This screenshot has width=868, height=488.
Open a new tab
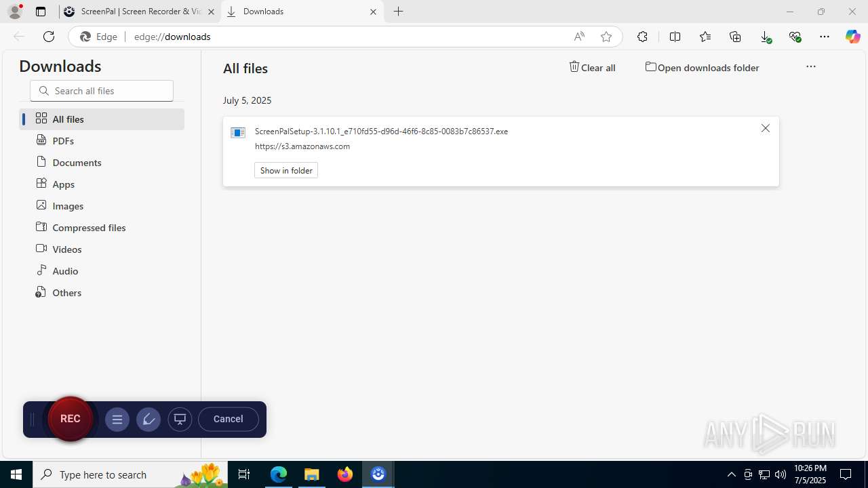(x=399, y=12)
